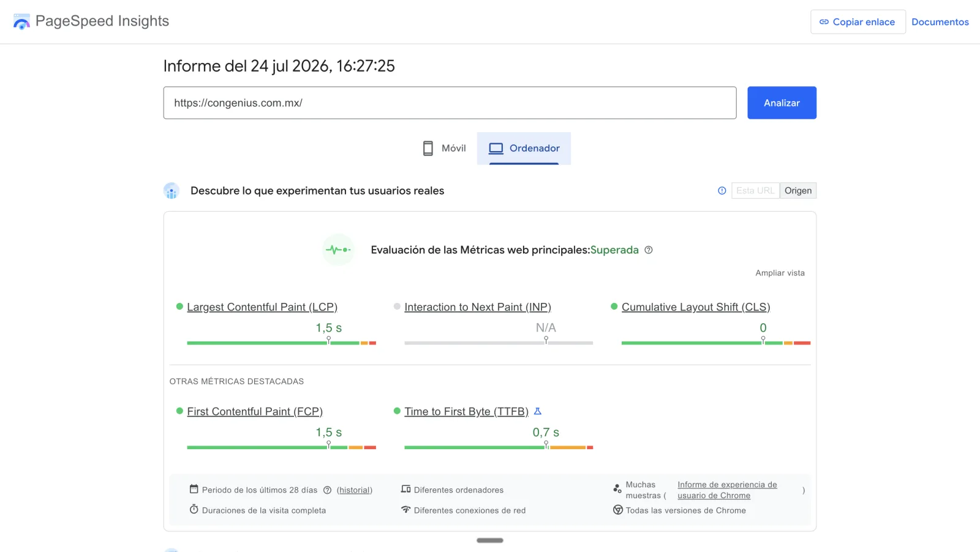The width and height of the screenshot is (980, 552).
Task: Click the LCP value 1,5 s
Action: click(329, 328)
